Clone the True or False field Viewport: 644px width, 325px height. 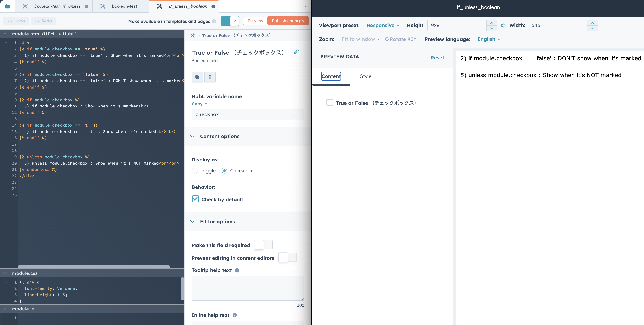[x=197, y=77]
